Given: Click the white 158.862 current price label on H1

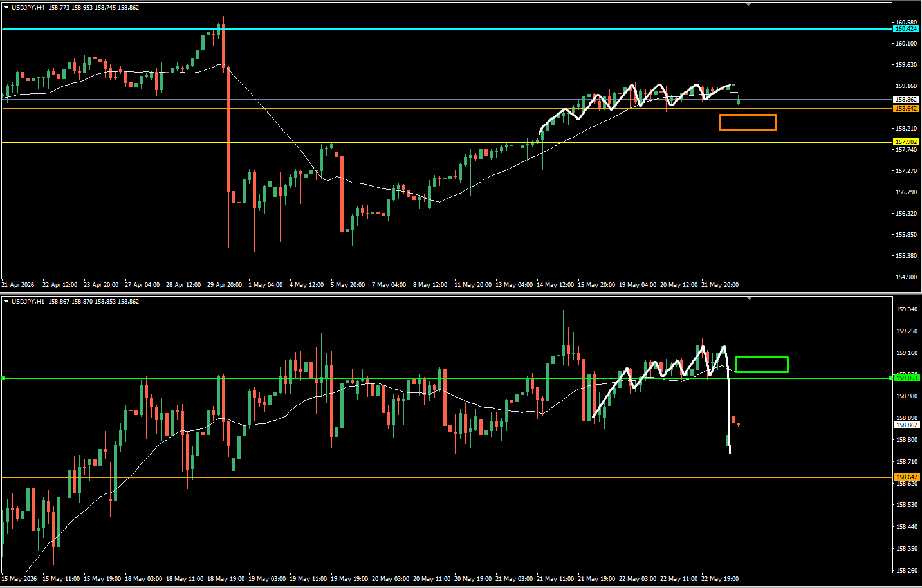Looking at the screenshot, I should [x=906, y=425].
